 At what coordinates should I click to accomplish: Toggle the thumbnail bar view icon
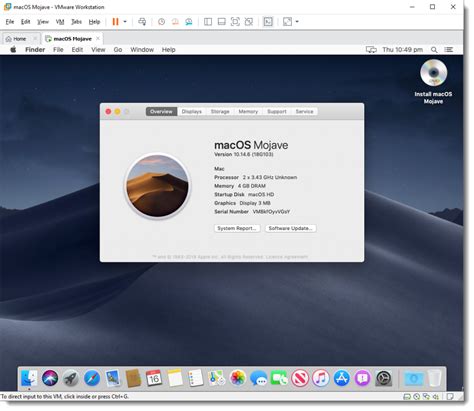pyautogui.click(x=222, y=22)
